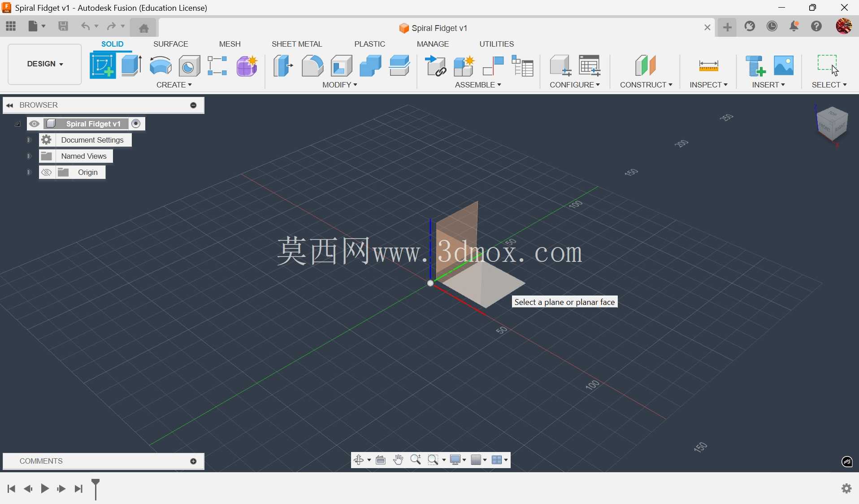
Task: Select the Hole tool
Action: (x=190, y=66)
